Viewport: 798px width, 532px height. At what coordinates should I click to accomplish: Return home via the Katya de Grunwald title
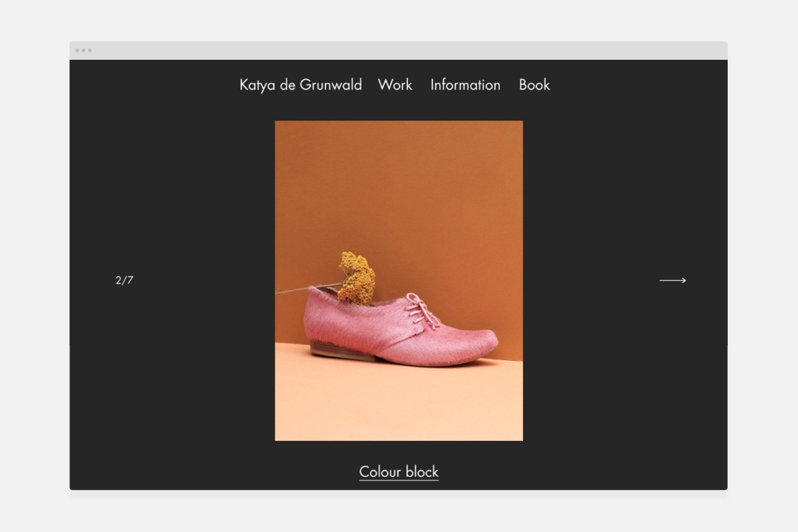coord(300,84)
